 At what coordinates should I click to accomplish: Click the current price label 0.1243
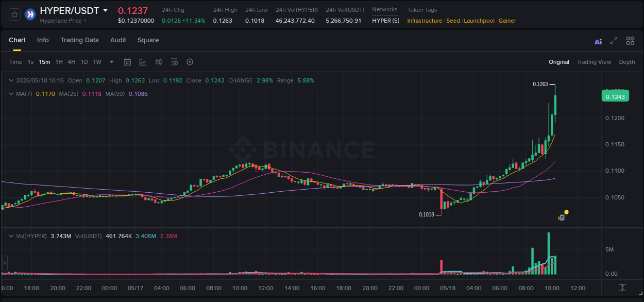[x=615, y=96]
